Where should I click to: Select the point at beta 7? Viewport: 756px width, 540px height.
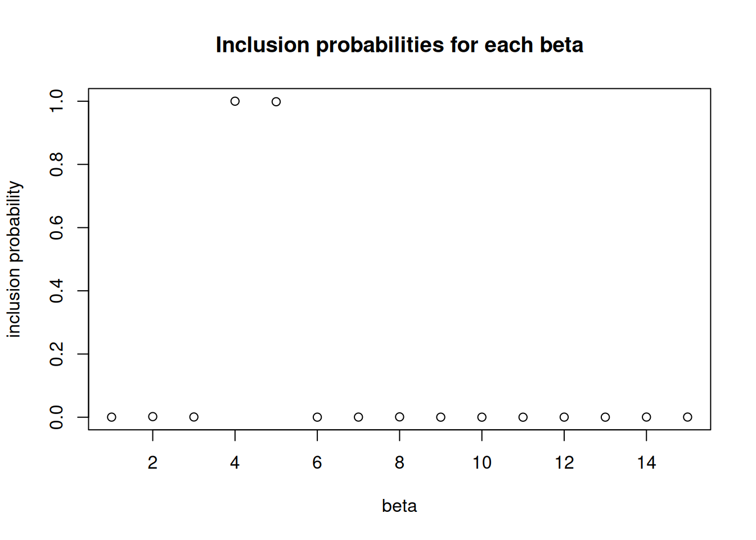tap(358, 417)
